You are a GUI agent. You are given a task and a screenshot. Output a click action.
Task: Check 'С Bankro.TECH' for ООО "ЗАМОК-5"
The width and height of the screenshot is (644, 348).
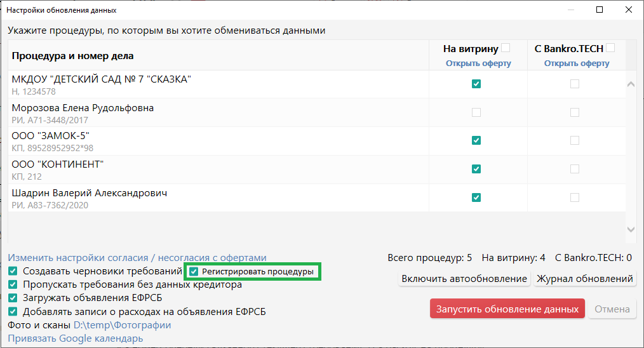575,140
